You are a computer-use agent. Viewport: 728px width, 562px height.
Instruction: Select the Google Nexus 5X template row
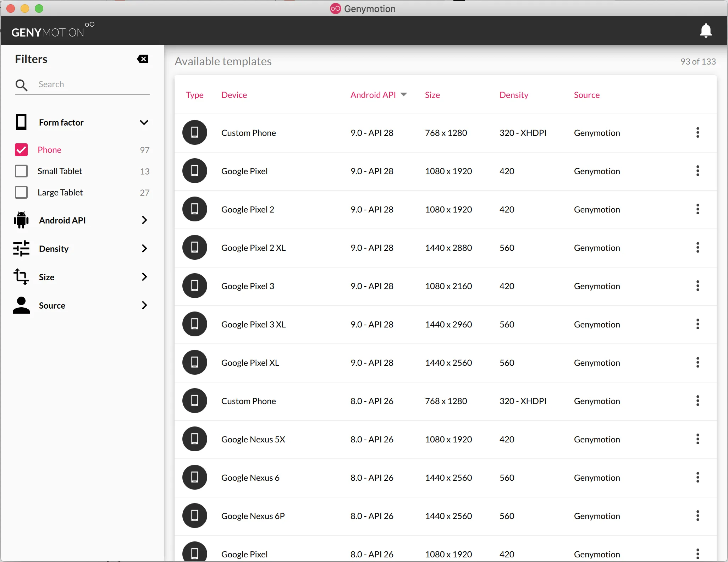426,440
